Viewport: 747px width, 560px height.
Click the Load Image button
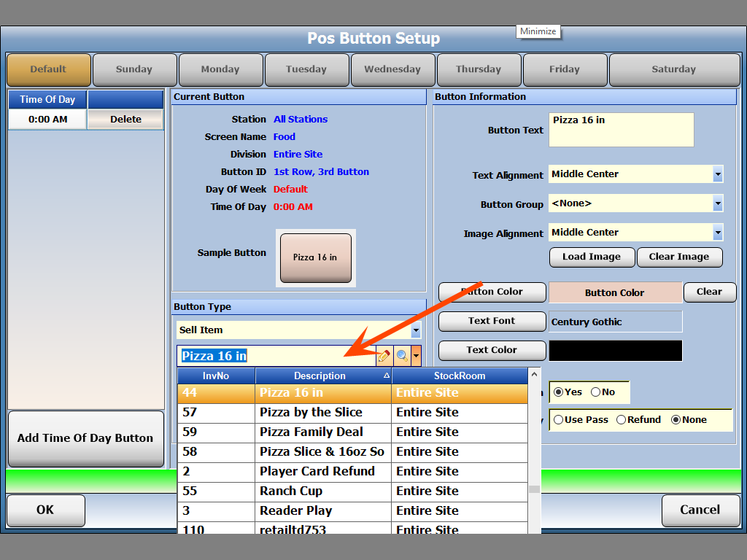coord(592,257)
